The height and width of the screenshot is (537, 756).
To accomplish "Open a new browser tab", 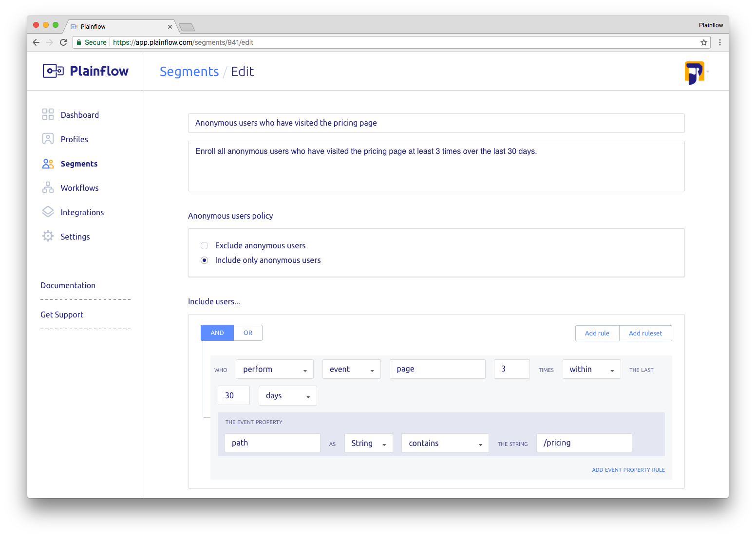I will (187, 27).
